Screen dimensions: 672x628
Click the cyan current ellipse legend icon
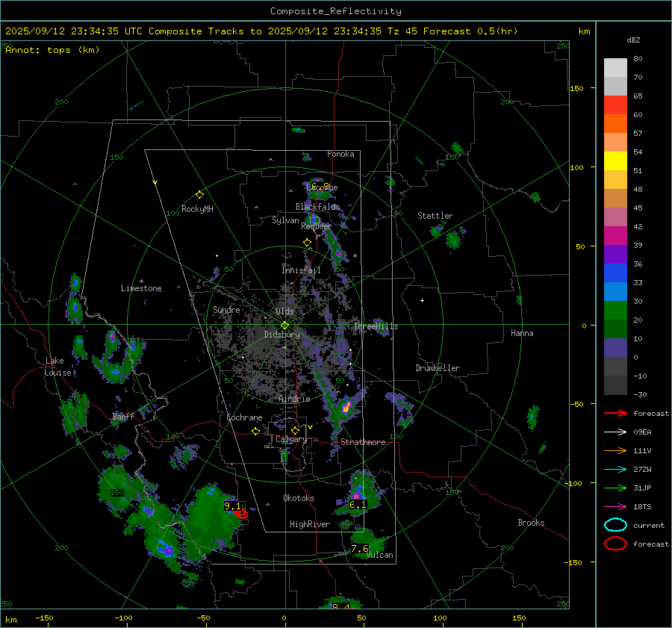pyautogui.click(x=615, y=525)
